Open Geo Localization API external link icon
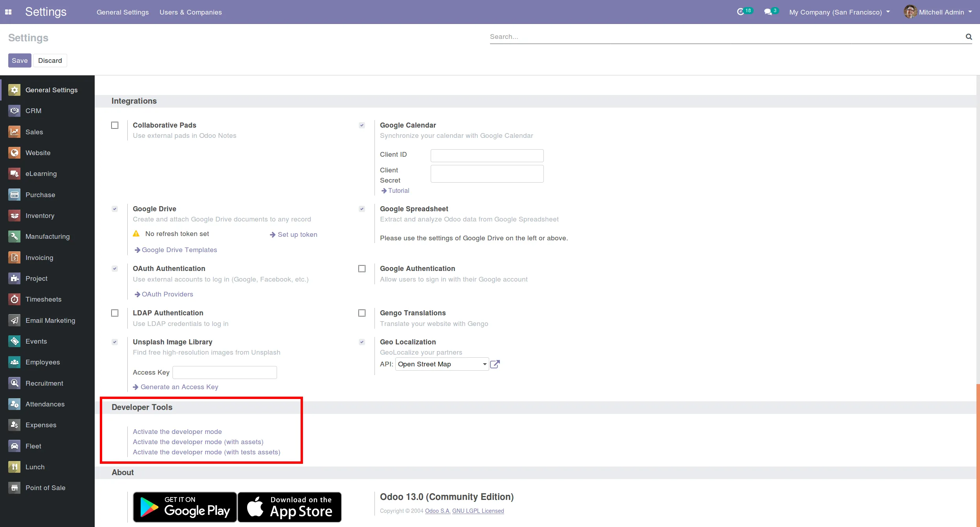This screenshot has width=980, height=527. (x=495, y=364)
